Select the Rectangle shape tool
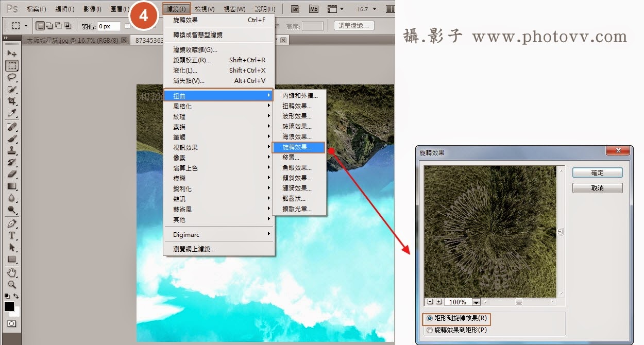The width and height of the screenshot is (644, 345). (12, 259)
